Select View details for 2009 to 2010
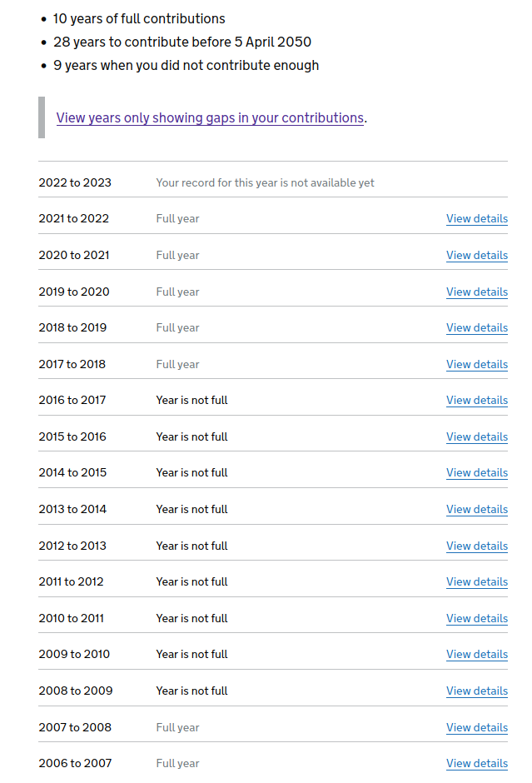Screen dimensions: 532x783 point(476,655)
